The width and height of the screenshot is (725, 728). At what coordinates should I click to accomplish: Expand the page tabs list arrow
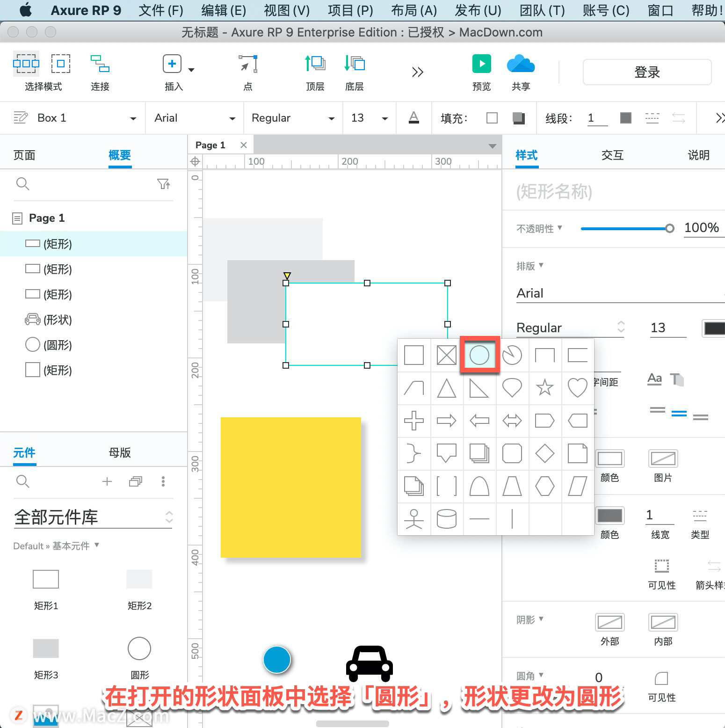[492, 146]
